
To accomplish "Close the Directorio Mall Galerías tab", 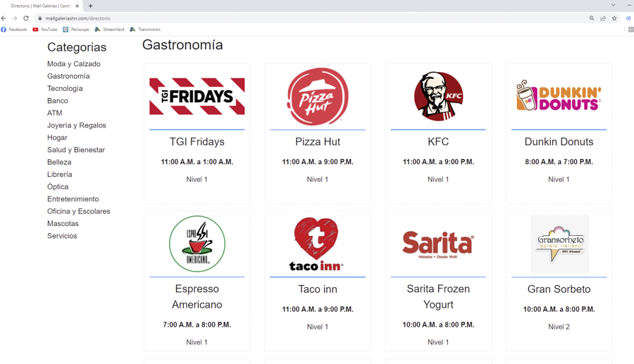I will point(77,6).
